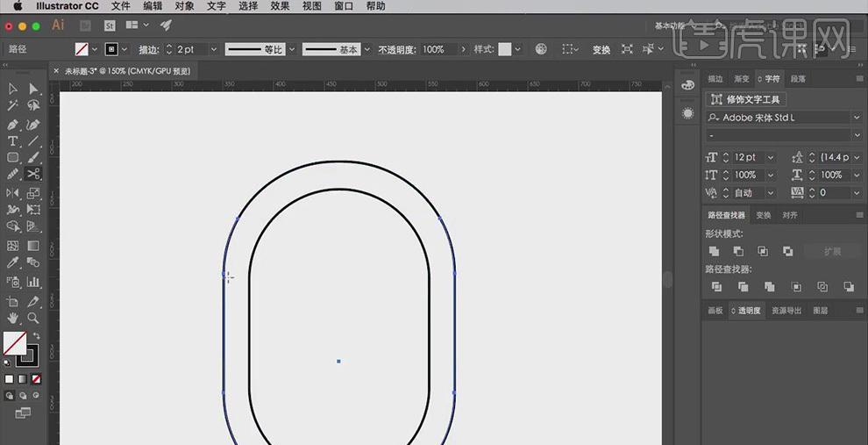The image size is (868, 445).
Task: Open the 文件 menu
Action: (x=120, y=6)
